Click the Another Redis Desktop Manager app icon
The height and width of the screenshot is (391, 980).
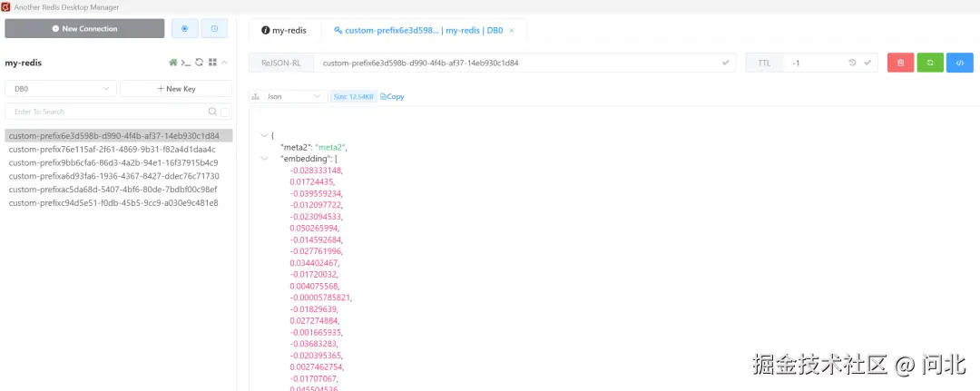(x=6, y=7)
